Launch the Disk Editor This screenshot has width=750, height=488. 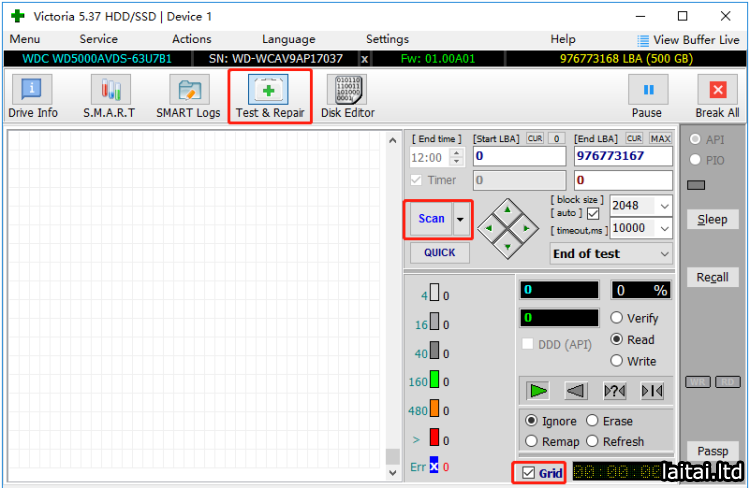point(347,97)
